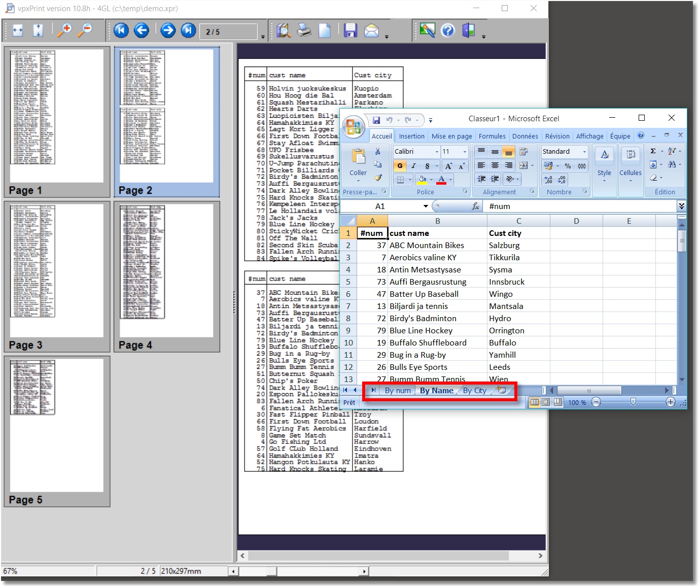700x588 pixels.
Task: Open the Insertion ribbon tab
Action: click(x=411, y=136)
